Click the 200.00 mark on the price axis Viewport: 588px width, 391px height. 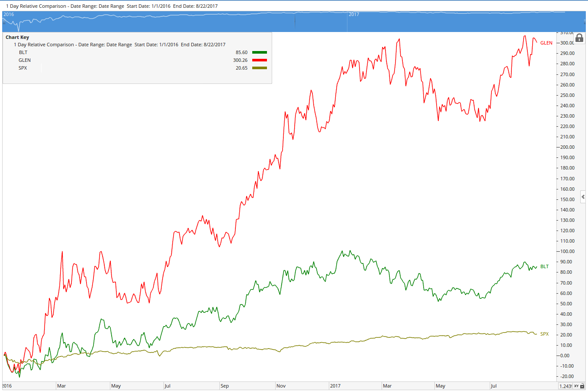point(567,147)
